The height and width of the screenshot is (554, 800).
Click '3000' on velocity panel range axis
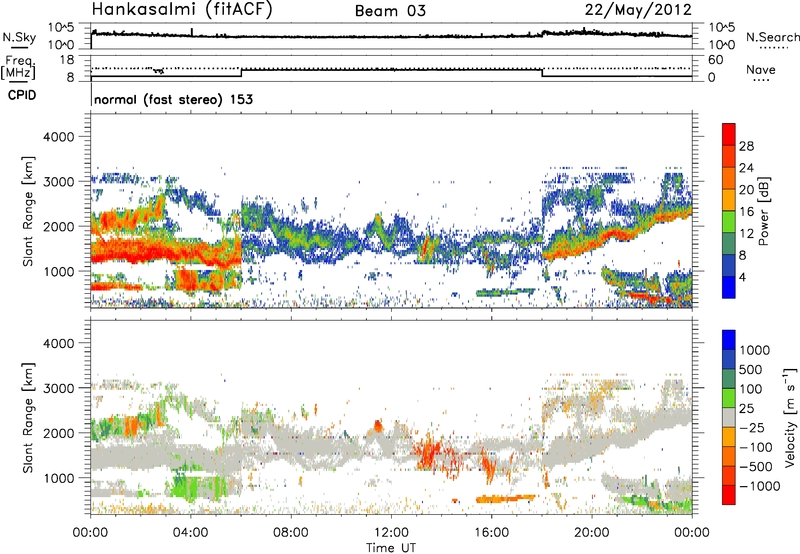pos(58,388)
